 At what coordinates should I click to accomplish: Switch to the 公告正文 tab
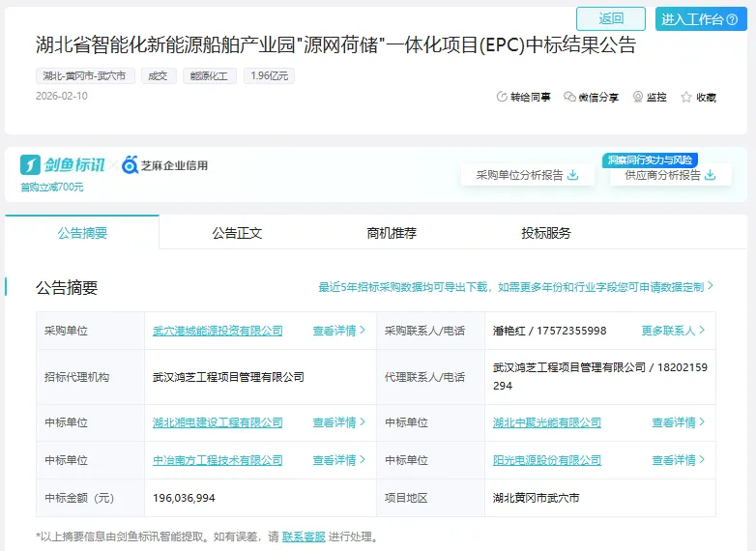point(237,233)
